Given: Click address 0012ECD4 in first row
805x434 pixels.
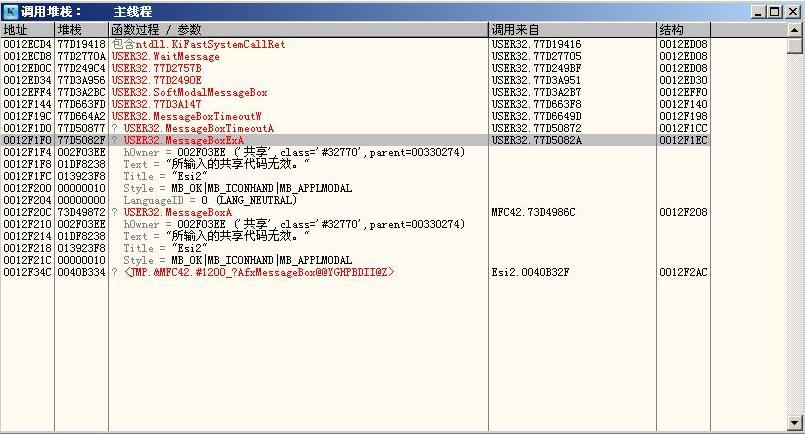Looking at the screenshot, I should (x=27, y=44).
